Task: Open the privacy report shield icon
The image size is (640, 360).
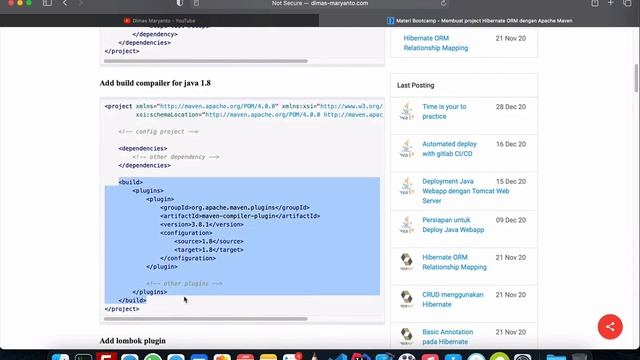Action: [180, 3]
